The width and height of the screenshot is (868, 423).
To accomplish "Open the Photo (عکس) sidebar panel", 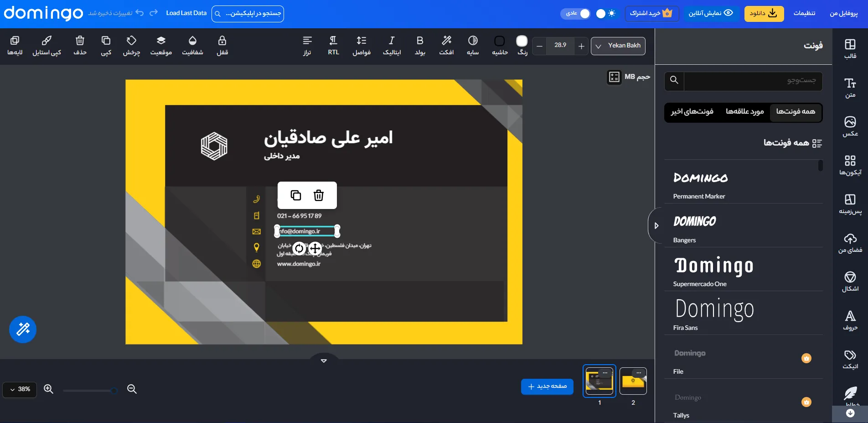I will (850, 126).
